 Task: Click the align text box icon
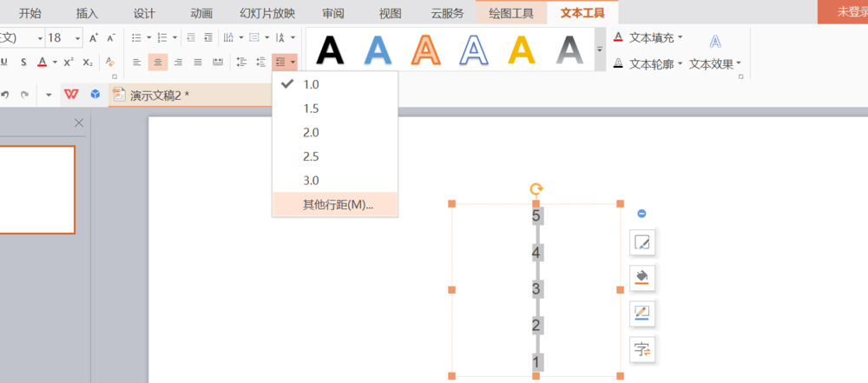[x=254, y=37]
